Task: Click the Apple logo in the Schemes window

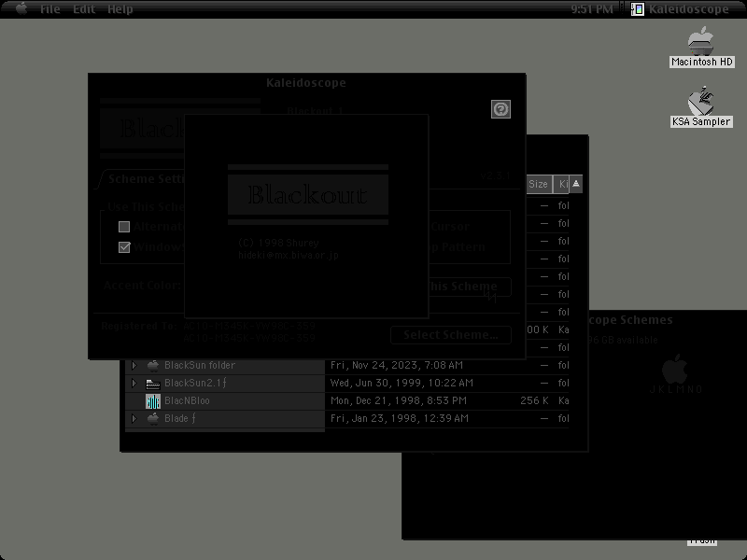Action: click(675, 369)
